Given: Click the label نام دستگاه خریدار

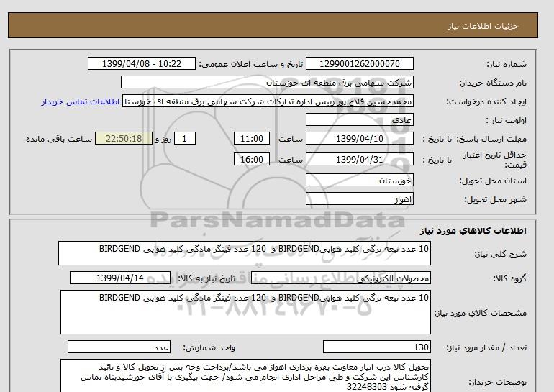Looking at the screenshot, I should coord(493,83).
